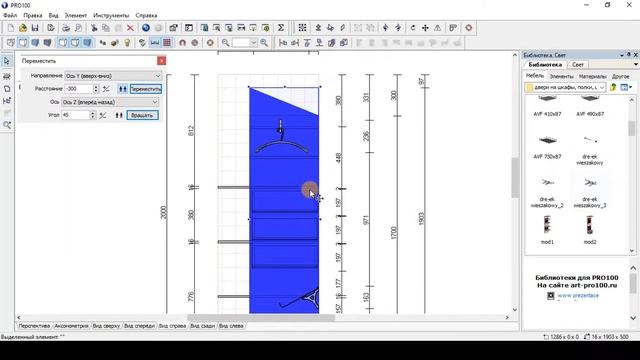Open the Справка menu
This screenshot has height=360, width=640.
[146, 16]
